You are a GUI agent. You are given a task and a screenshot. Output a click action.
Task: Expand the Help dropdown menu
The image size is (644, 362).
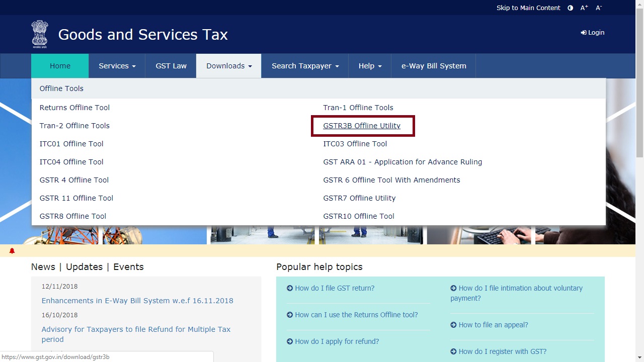coord(369,66)
